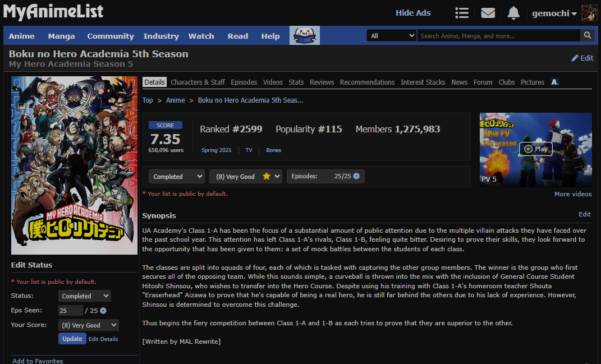Switch to the Recommendations tab
601x364 pixels.
[367, 82]
